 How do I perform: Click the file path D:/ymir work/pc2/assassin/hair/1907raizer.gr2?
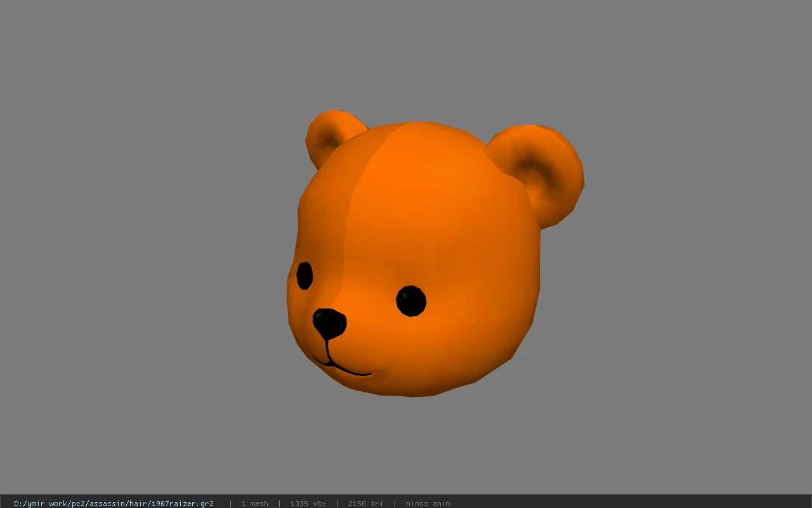(x=114, y=504)
